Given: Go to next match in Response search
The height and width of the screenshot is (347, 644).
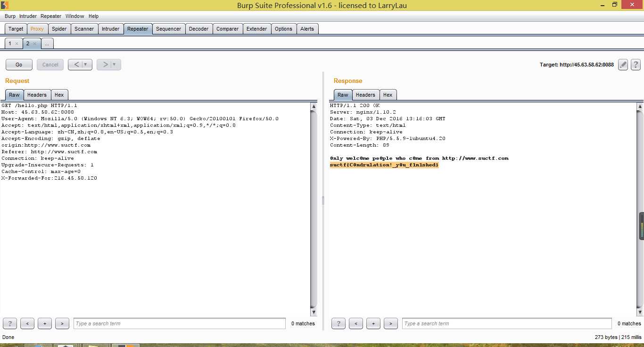Looking at the screenshot, I should pos(391,323).
